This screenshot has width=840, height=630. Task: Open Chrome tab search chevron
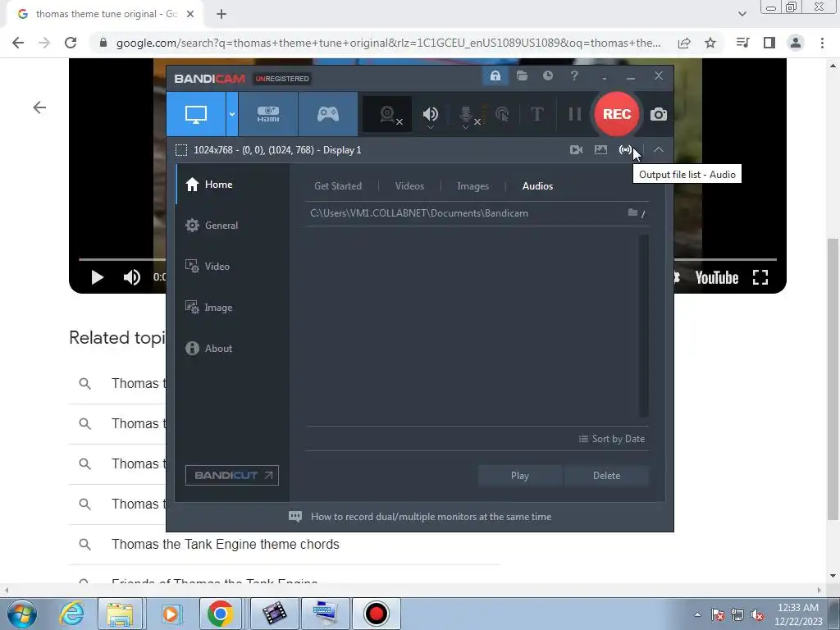click(742, 14)
